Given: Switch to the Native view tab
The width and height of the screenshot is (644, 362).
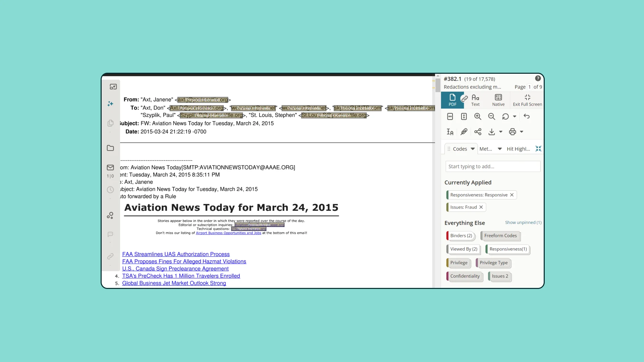Looking at the screenshot, I should coord(498,100).
